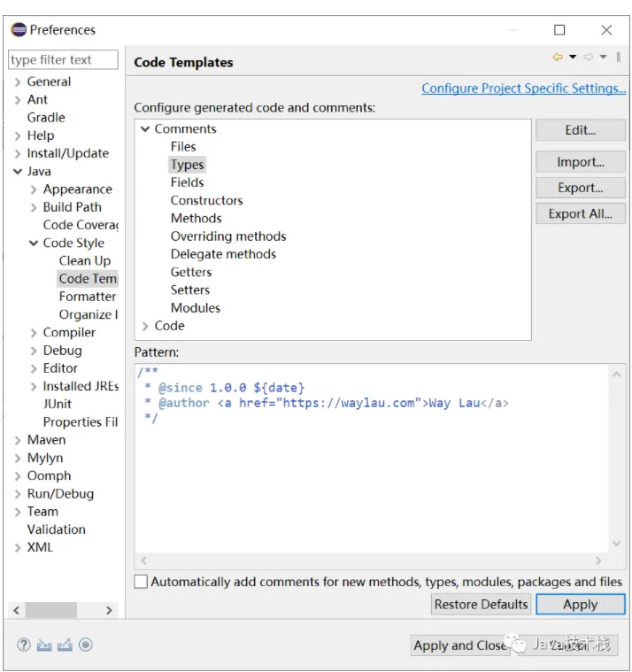This screenshot has height=672, width=632.
Task: Click the back navigation arrow icon
Action: [558, 57]
